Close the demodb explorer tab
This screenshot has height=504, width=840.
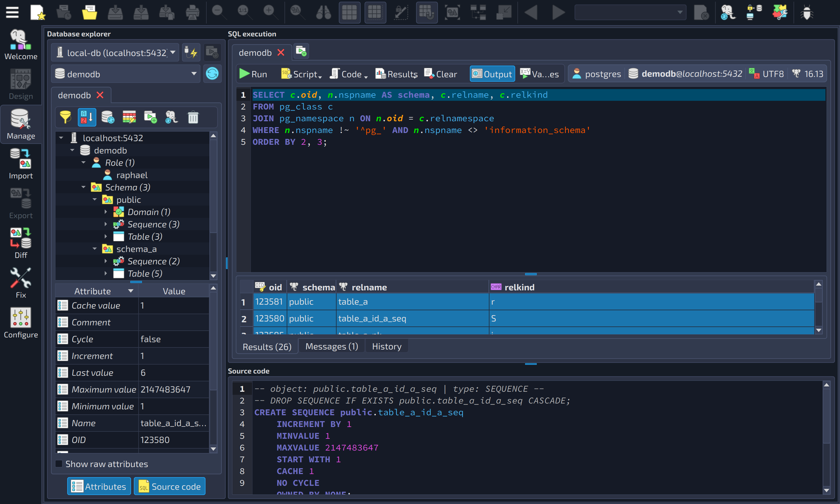tap(100, 95)
